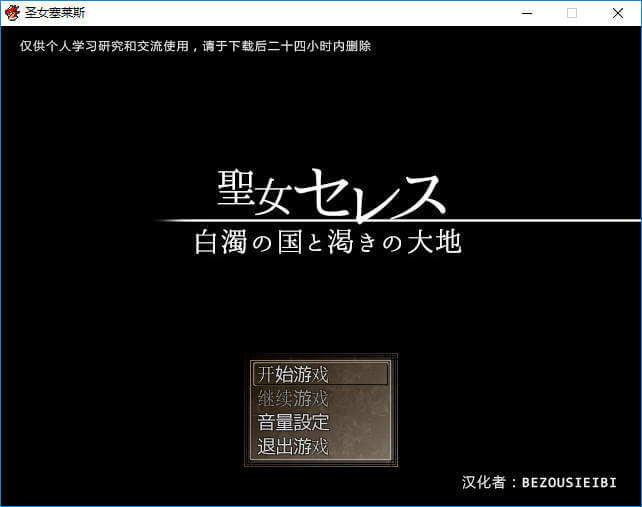Click the subtitle 白濁の国と渇きの大地
642x507 pixels.
(x=328, y=242)
